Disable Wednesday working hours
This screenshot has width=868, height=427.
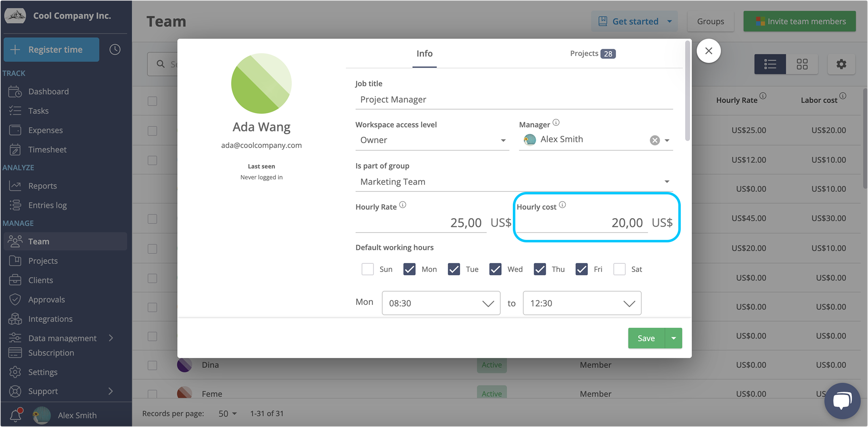point(495,269)
